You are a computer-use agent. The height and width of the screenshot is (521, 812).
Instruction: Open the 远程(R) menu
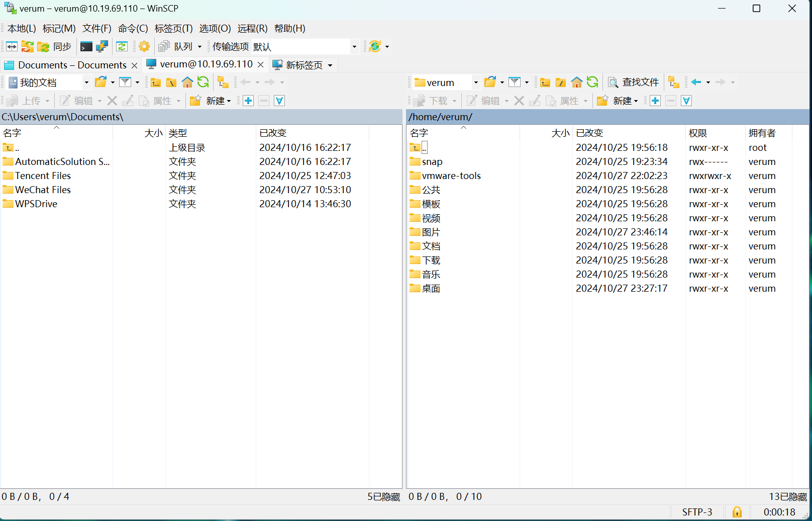253,29
